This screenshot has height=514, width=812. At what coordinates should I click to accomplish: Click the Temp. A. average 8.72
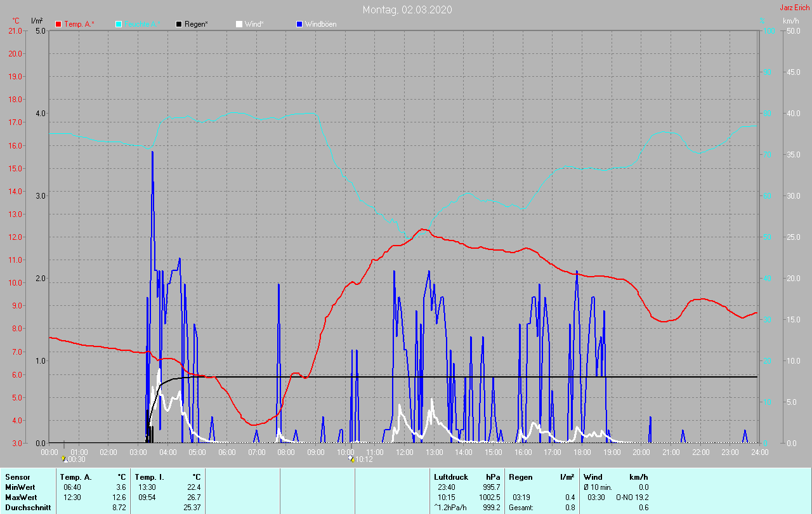click(119, 508)
